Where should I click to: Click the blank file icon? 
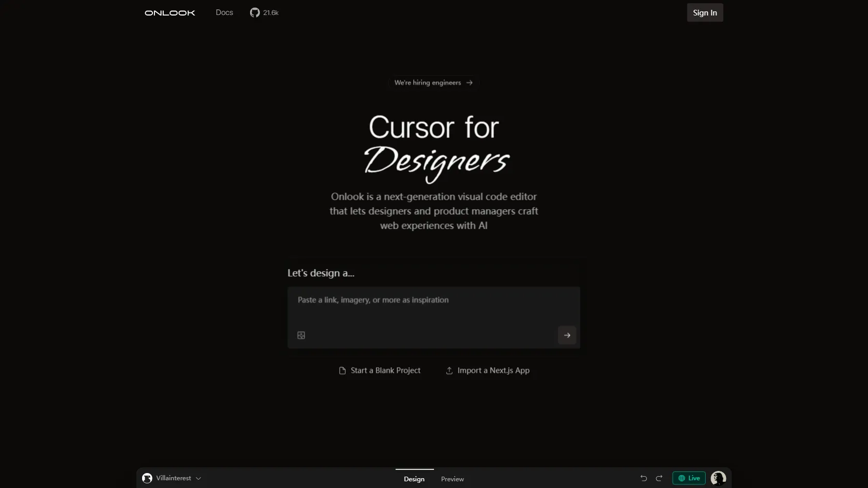point(342,371)
